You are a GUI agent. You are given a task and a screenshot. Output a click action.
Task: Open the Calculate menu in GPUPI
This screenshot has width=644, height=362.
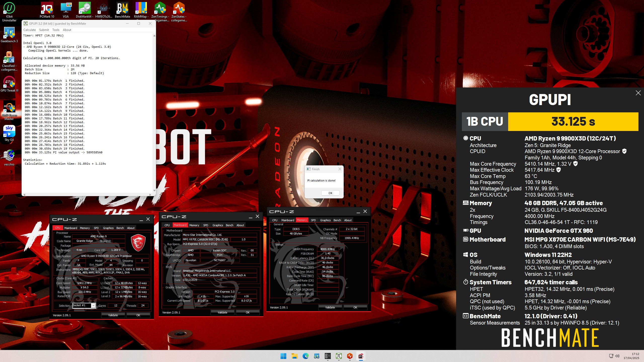point(29,30)
